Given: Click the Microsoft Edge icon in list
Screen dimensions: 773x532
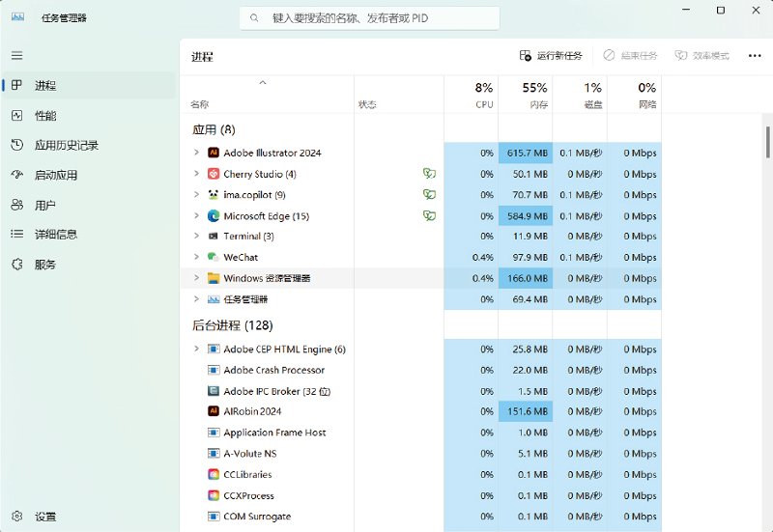Looking at the screenshot, I should pos(214,216).
